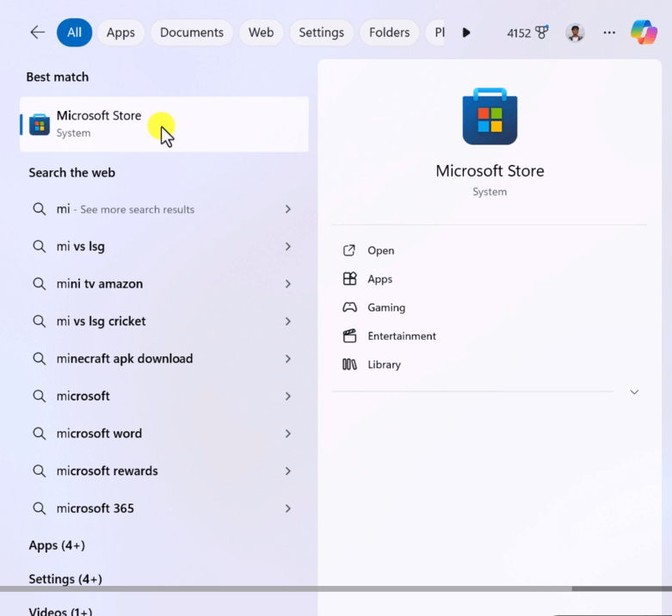Screen dimensions: 672x616
Task: Click the search icon beside 'microsoft rewards'
Action: 39,471
